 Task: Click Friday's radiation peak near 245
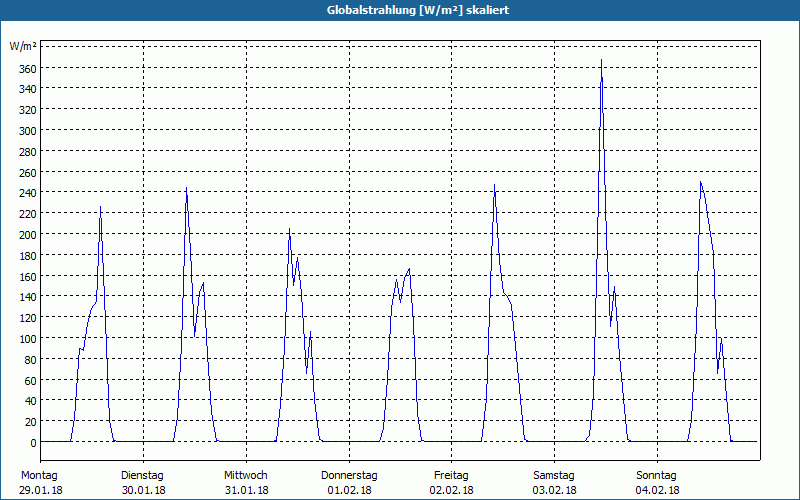pyautogui.click(x=494, y=185)
